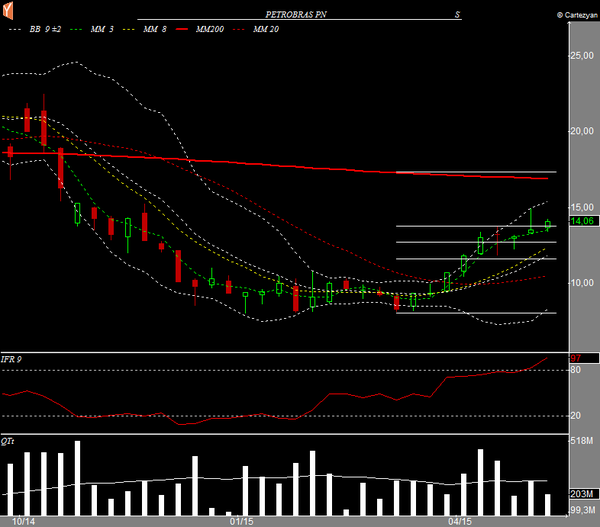
Task: Click the 203M volume value label
Action: point(581,494)
